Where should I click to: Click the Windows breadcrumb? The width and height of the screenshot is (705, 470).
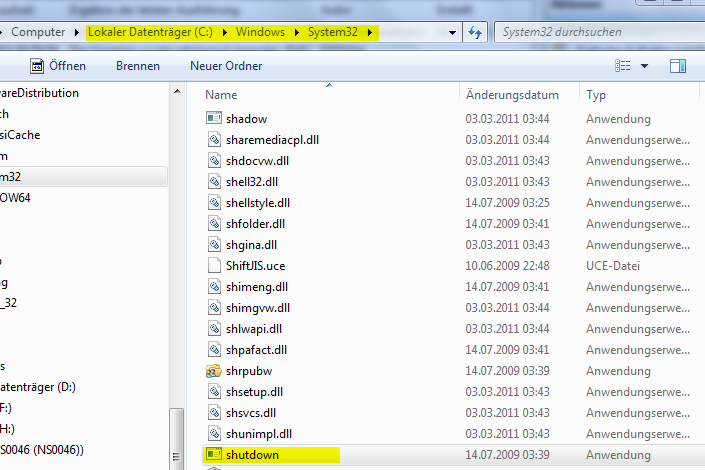point(260,32)
